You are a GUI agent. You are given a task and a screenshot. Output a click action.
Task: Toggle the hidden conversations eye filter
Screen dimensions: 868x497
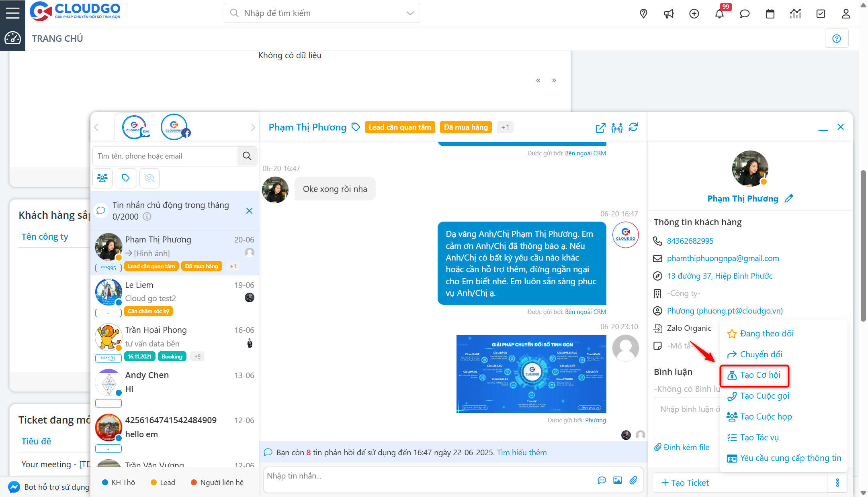149,178
